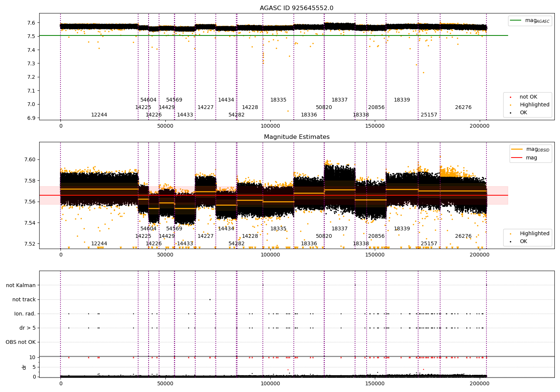
Task: Click the 'Magnitude Estimates' plot title
Action: point(296,137)
